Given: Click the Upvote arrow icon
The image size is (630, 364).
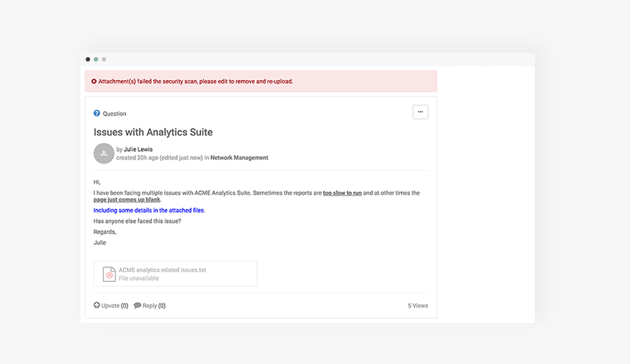Looking at the screenshot, I should (x=97, y=305).
